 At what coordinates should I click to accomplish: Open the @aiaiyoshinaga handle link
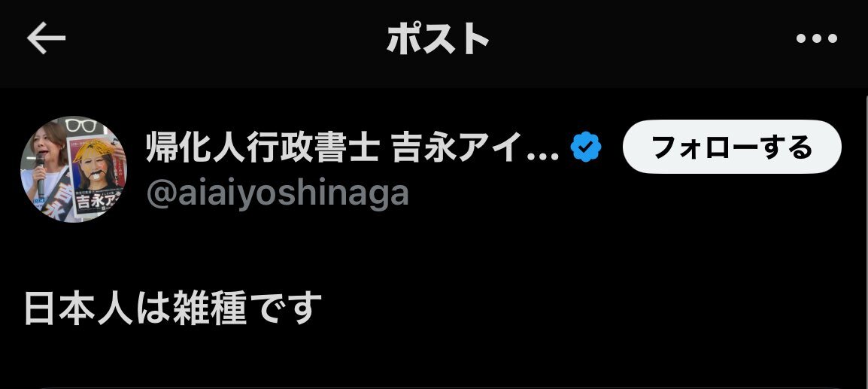click(278, 193)
